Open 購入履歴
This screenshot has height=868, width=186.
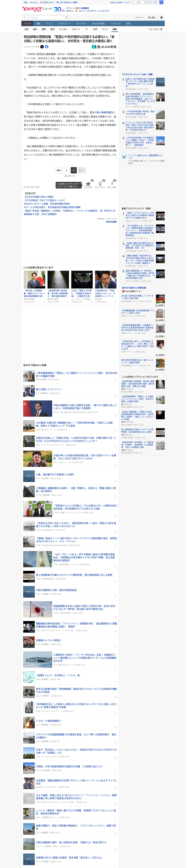click(152, 18)
